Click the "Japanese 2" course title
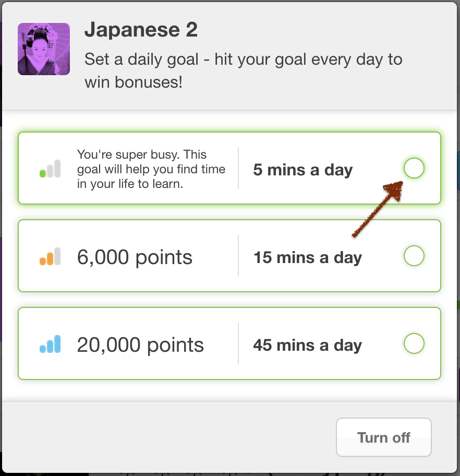 (x=141, y=30)
